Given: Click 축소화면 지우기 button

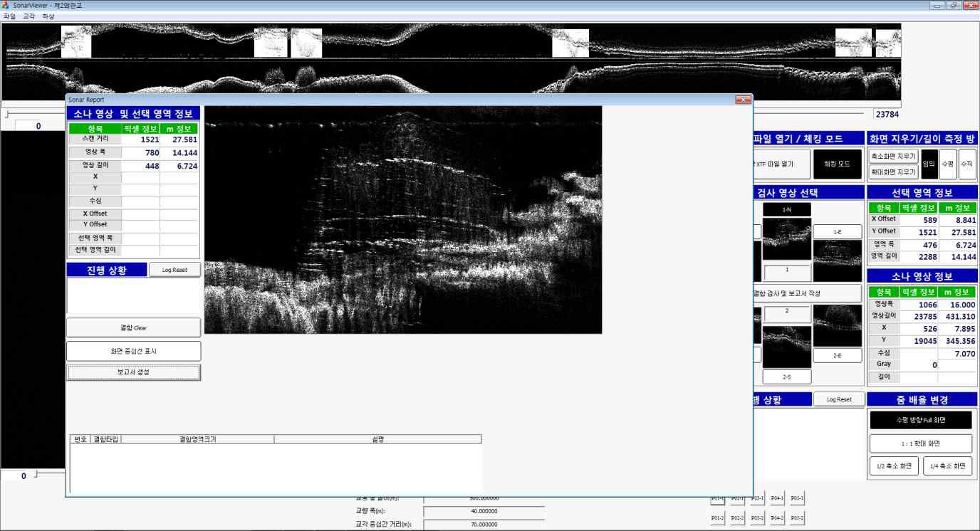Looking at the screenshot, I should [892, 156].
